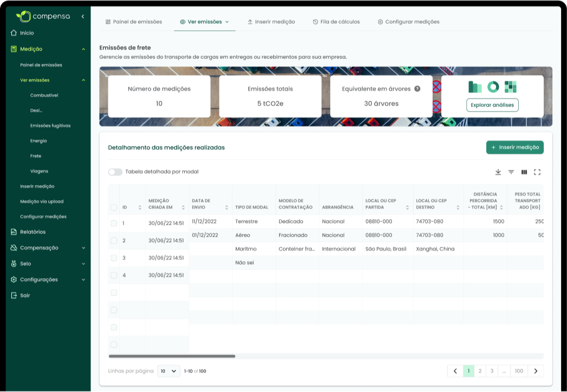Click Sair to log out
567x392 pixels.
25,296
